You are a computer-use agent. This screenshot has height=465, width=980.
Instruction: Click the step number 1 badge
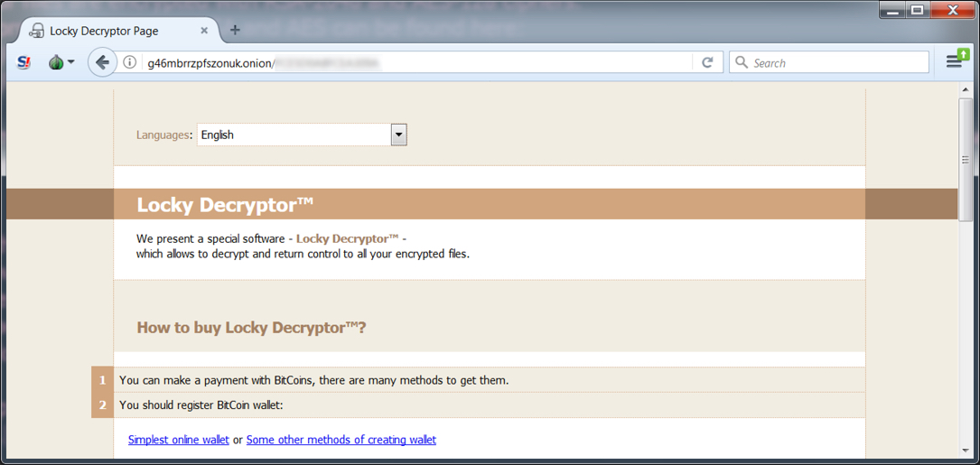point(102,380)
